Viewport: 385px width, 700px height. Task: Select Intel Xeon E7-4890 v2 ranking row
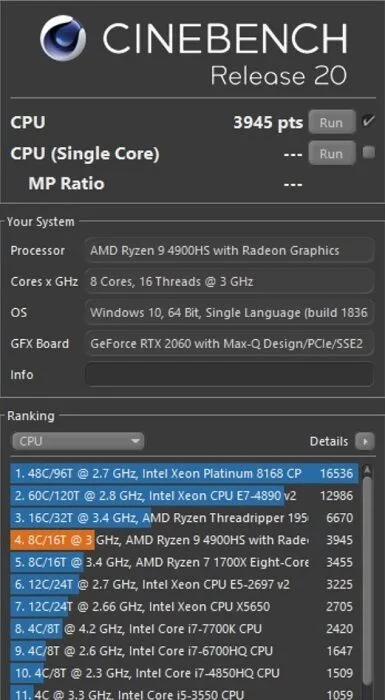[184, 496]
